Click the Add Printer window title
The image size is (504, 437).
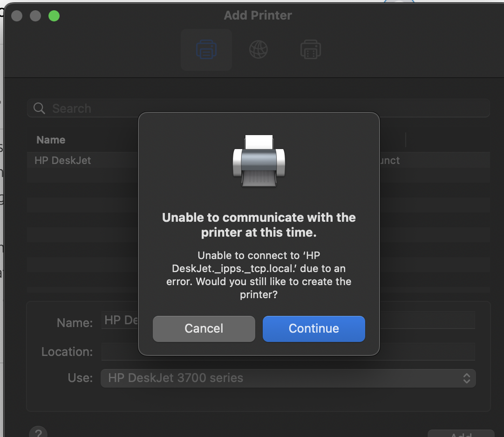[x=258, y=15]
